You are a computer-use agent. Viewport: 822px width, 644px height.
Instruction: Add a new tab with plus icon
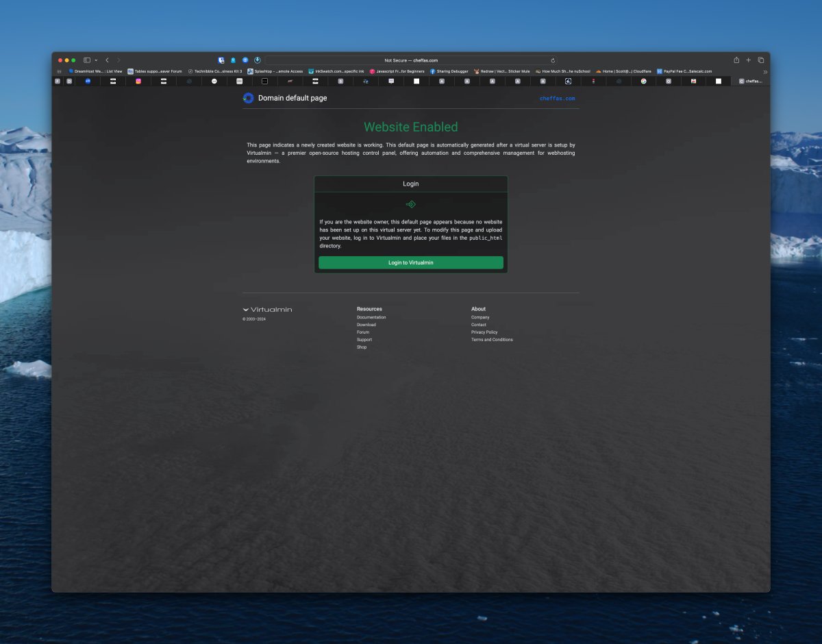point(749,60)
